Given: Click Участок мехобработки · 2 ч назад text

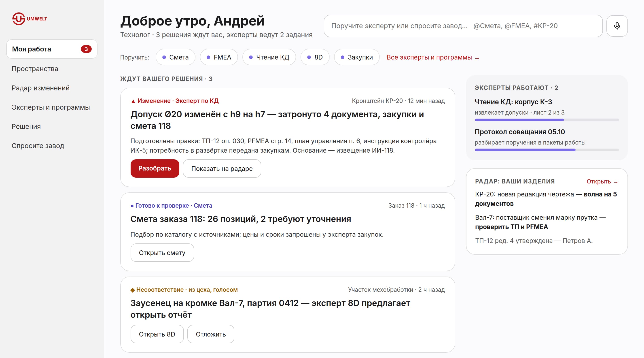Looking at the screenshot, I should tap(396, 290).
